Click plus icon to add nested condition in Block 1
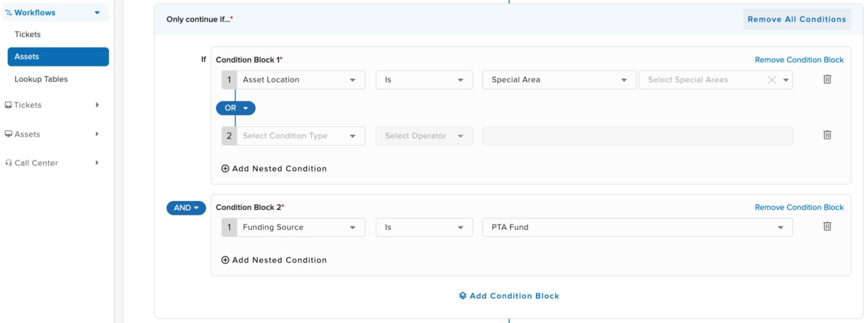Image resolution: width=868 pixels, height=323 pixels. (225, 168)
